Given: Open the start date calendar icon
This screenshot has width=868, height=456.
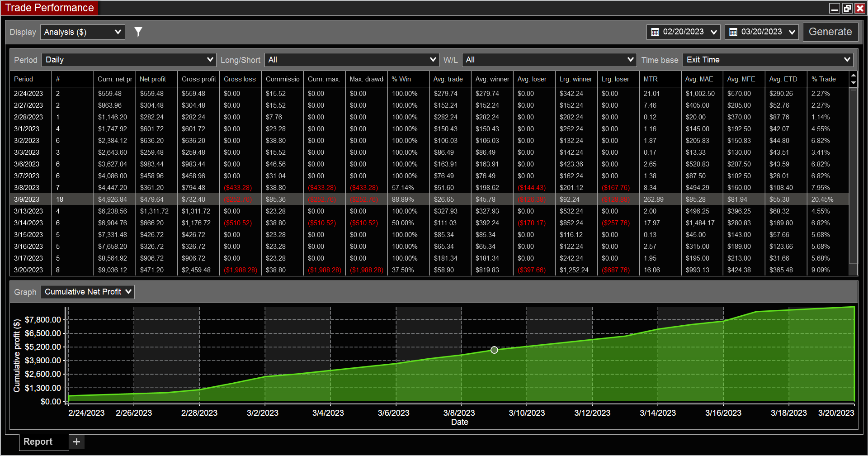Looking at the screenshot, I should 655,32.
